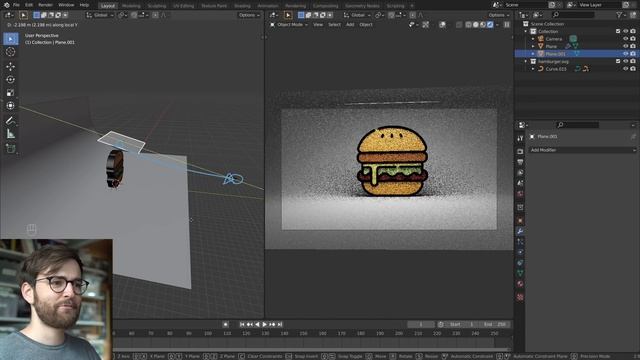Hide Camera in viewport via eye icon

coord(625,39)
